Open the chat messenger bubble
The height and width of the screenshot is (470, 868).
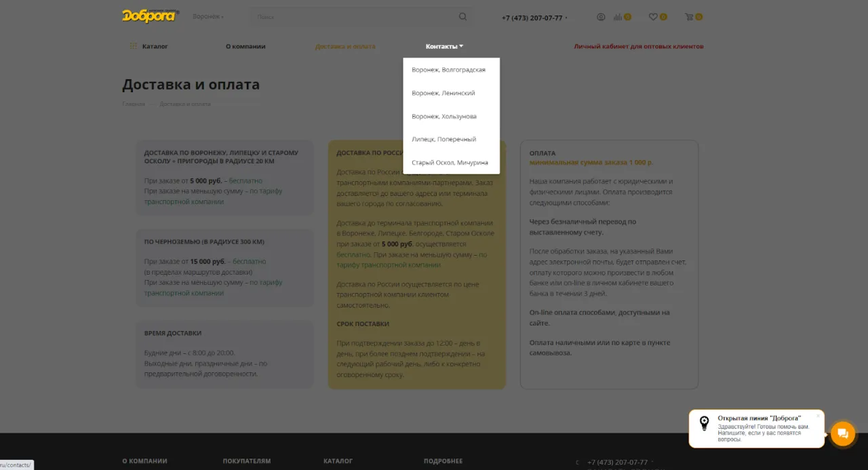point(842,433)
